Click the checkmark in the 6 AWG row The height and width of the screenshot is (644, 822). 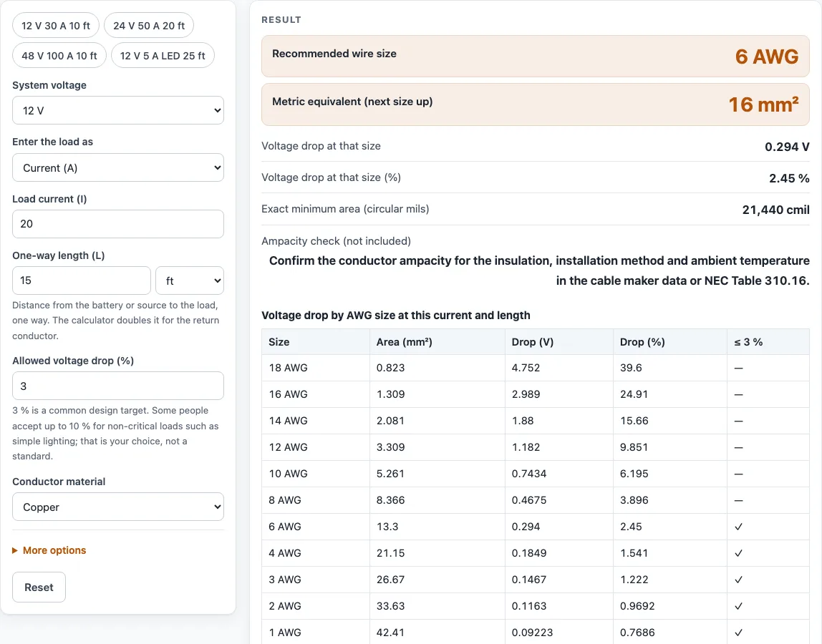(x=739, y=527)
